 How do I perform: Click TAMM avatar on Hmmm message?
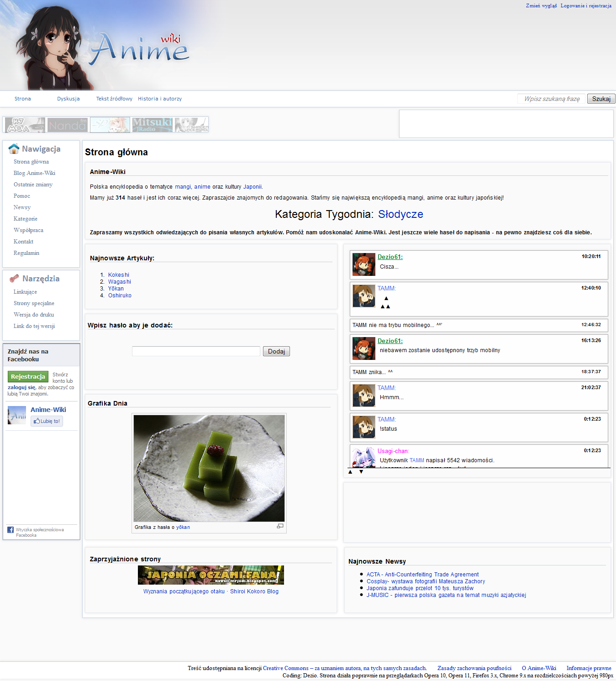click(x=364, y=396)
